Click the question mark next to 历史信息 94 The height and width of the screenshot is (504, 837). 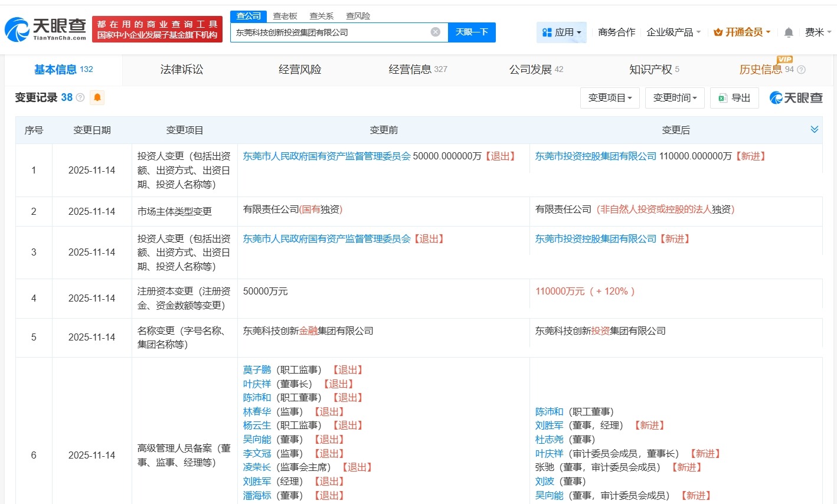point(800,69)
